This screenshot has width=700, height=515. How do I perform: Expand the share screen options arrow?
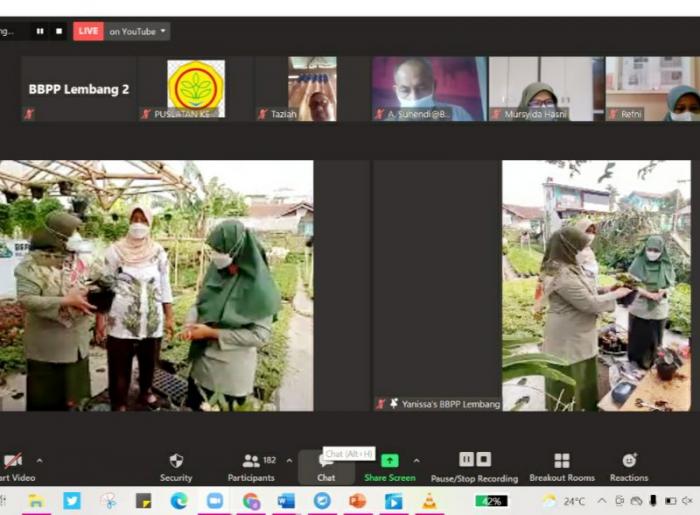416,461
